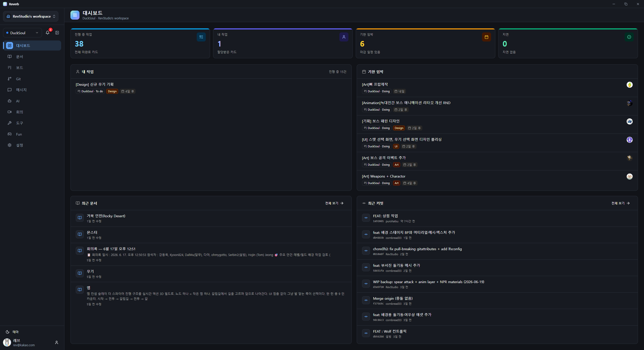The width and height of the screenshot is (644, 350).
Task: Click the Design tag on 신규 무기 기획
Action: pyautogui.click(x=112, y=91)
